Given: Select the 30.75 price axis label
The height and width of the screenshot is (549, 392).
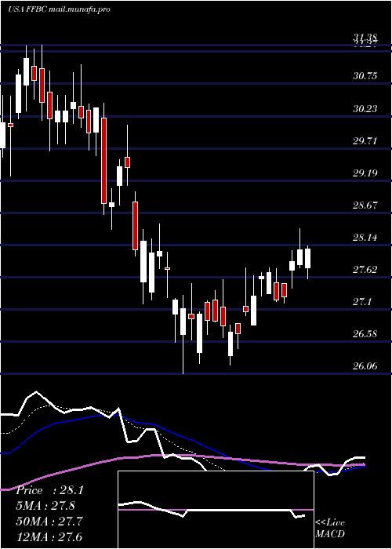Looking at the screenshot, I should click(365, 75).
